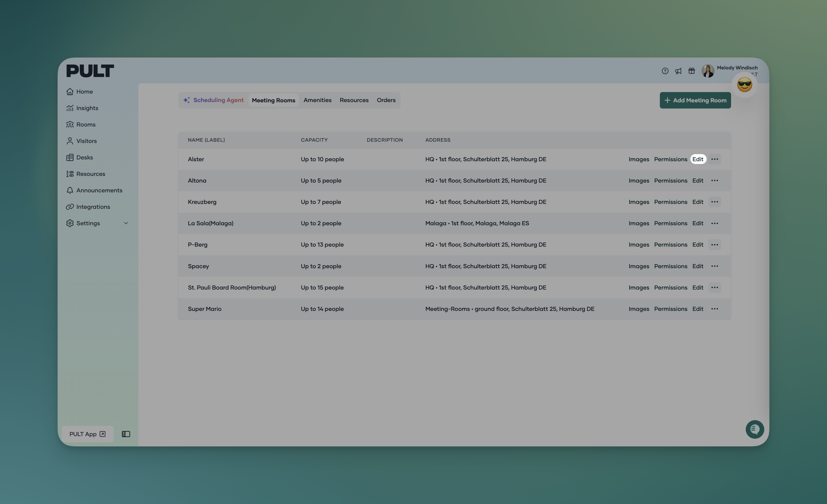Switch to the Amenities tab
The height and width of the screenshot is (504, 827).
point(317,100)
